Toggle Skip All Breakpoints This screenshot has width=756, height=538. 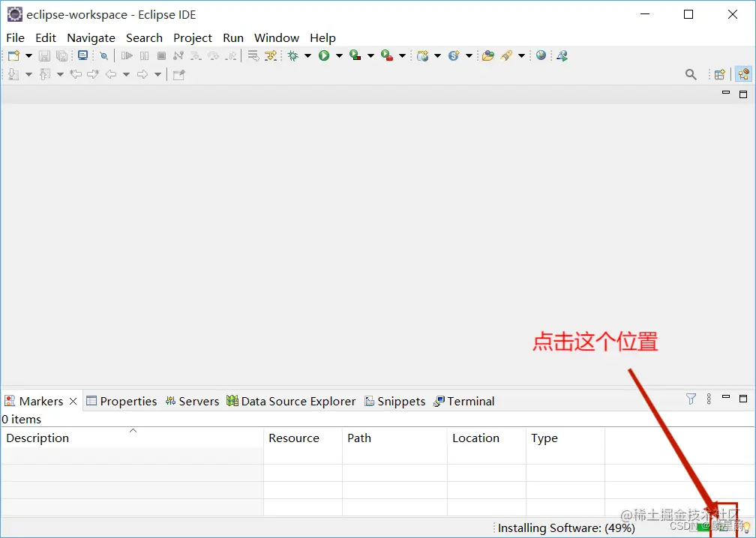click(103, 56)
